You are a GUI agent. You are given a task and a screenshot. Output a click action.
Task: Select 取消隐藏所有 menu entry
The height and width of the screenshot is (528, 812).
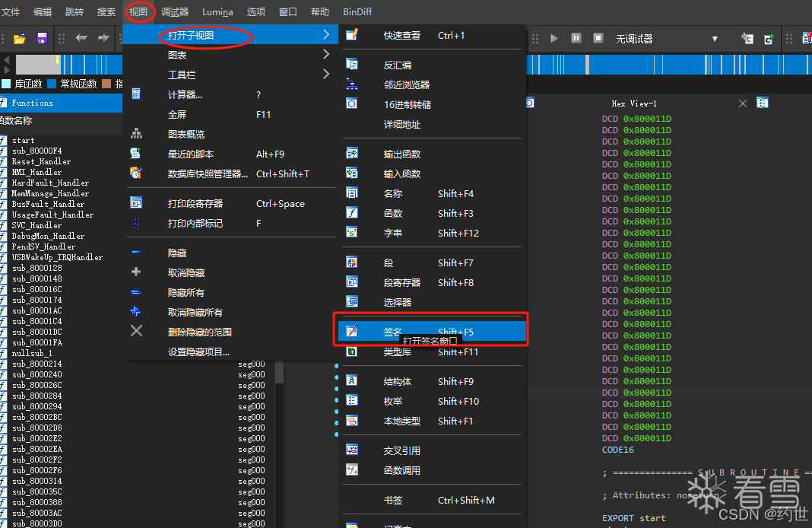coord(230,313)
